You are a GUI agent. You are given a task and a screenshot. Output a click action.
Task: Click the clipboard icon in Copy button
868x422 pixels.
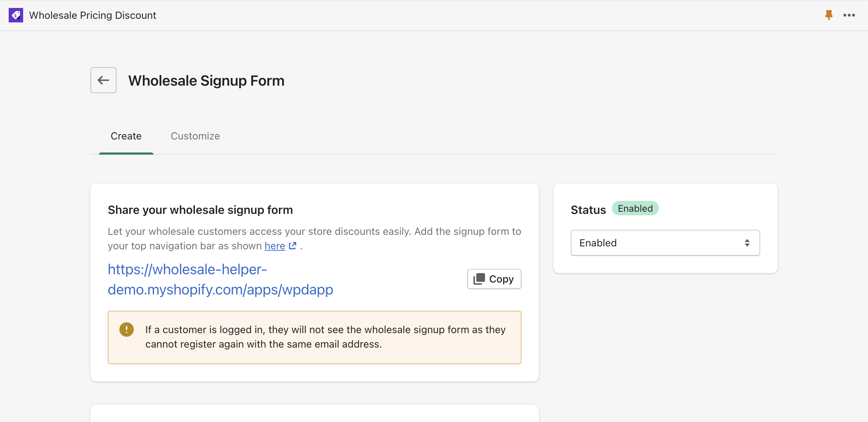[479, 279]
